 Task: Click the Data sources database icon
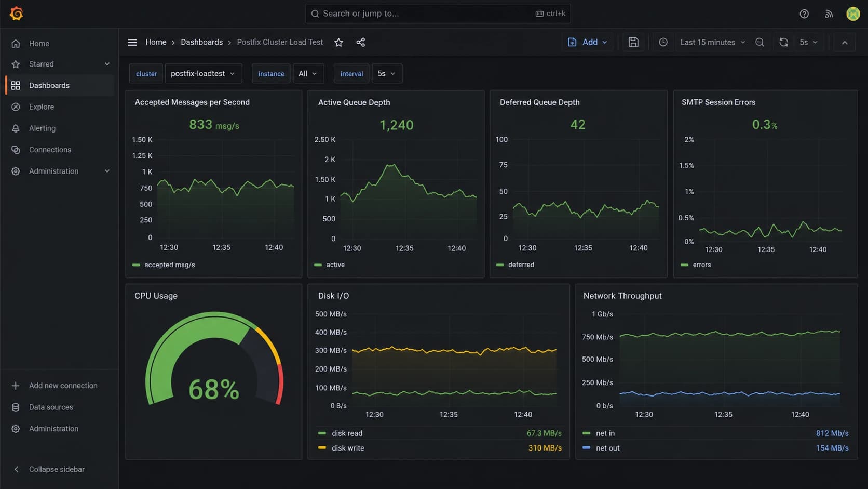pyautogui.click(x=16, y=407)
